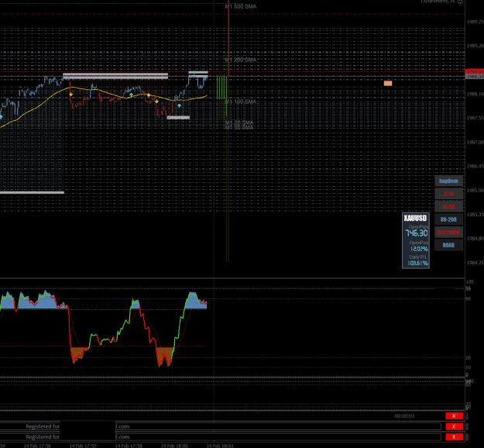Click the 1989.20 price axis label
The height and width of the screenshot is (448, 484).
click(x=475, y=46)
